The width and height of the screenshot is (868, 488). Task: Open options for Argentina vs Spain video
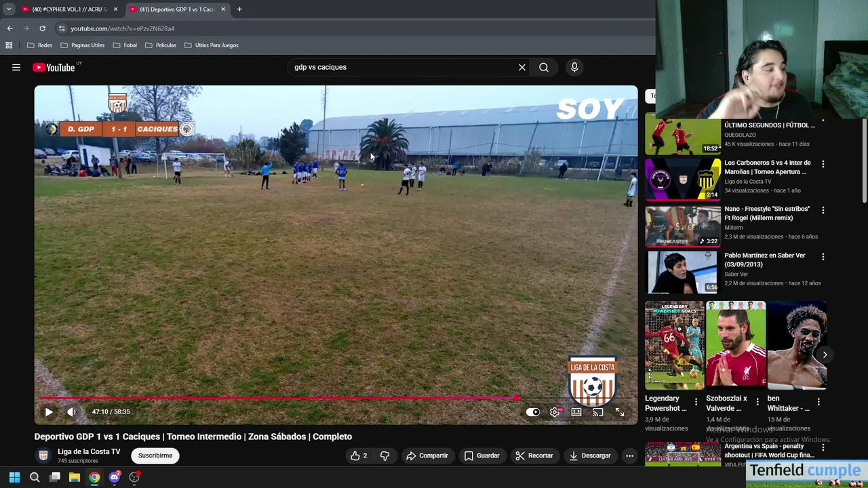tap(823, 448)
